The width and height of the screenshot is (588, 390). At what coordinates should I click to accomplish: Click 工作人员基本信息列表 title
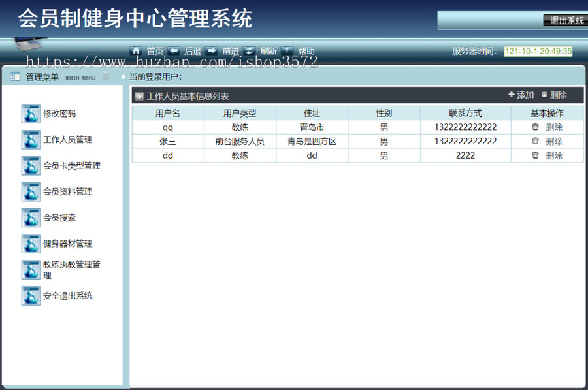coord(188,97)
